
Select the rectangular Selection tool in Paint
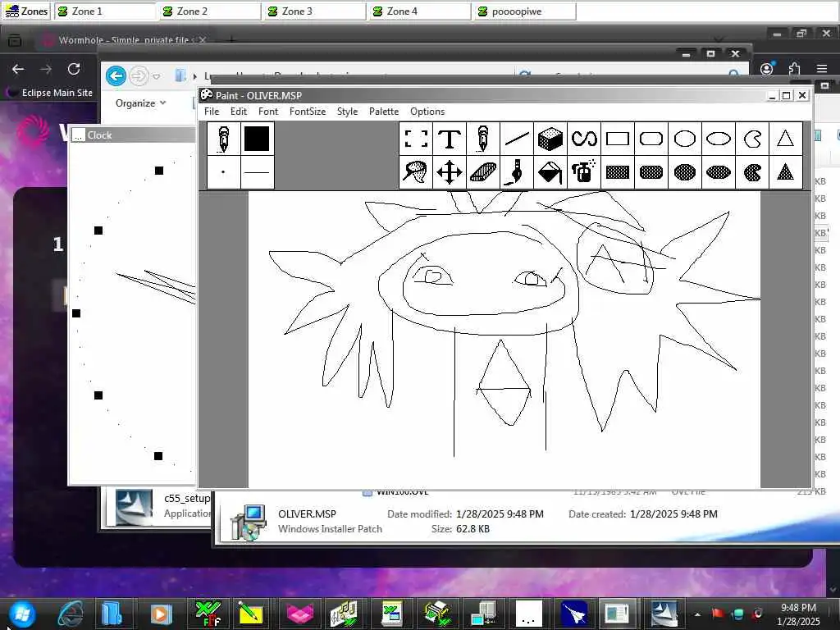416,139
